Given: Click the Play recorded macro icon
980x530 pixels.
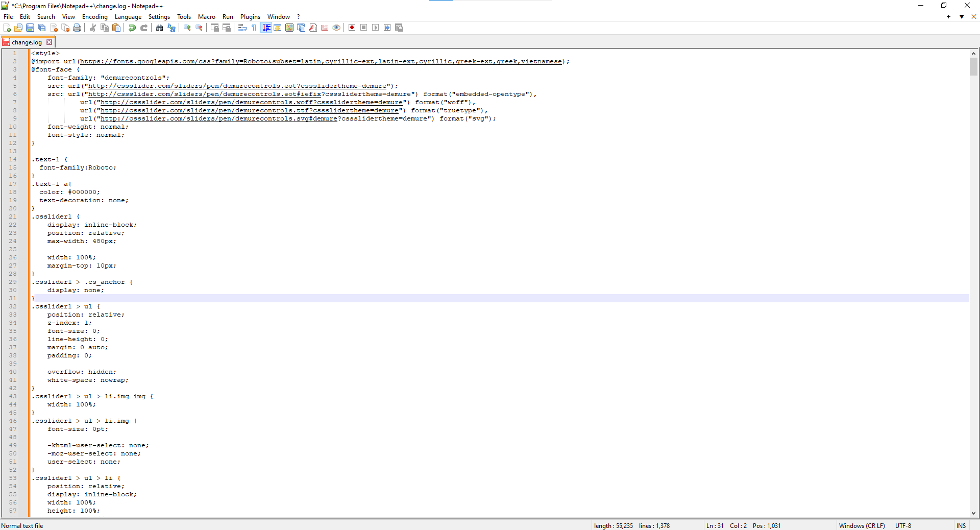Looking at the screenshot, I should tap(375, 28).
